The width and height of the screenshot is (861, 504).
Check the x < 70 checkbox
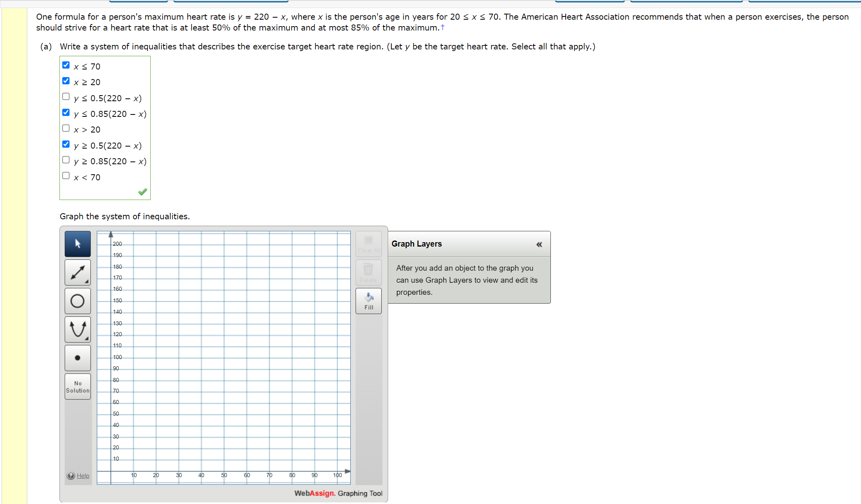(66, 176)
